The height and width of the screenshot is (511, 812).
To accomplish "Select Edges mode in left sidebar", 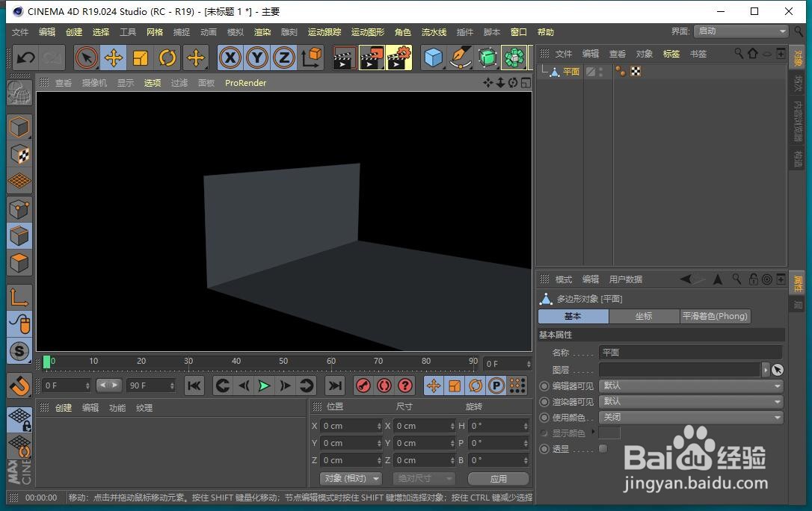I will click(x=19, y=236).
